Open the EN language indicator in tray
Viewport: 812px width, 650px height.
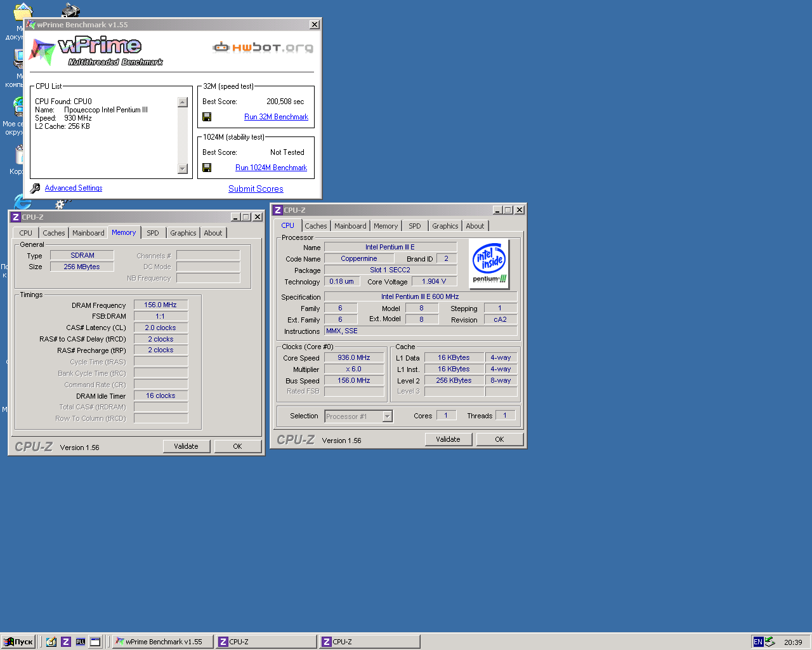pyautogui.click(x=758, y=642)
